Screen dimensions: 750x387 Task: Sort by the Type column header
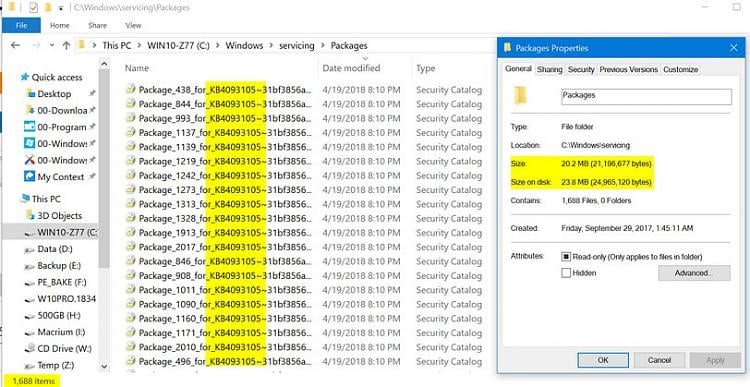click(425, 68)
